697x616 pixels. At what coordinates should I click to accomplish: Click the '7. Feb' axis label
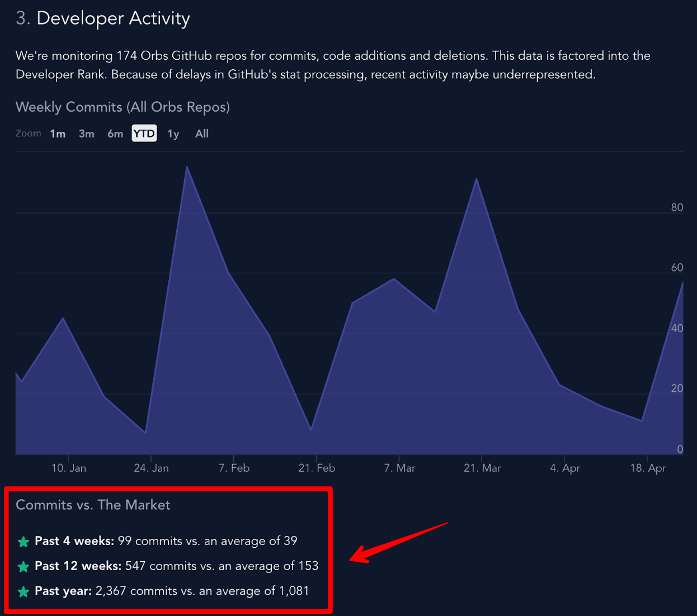tap(234, 468)
